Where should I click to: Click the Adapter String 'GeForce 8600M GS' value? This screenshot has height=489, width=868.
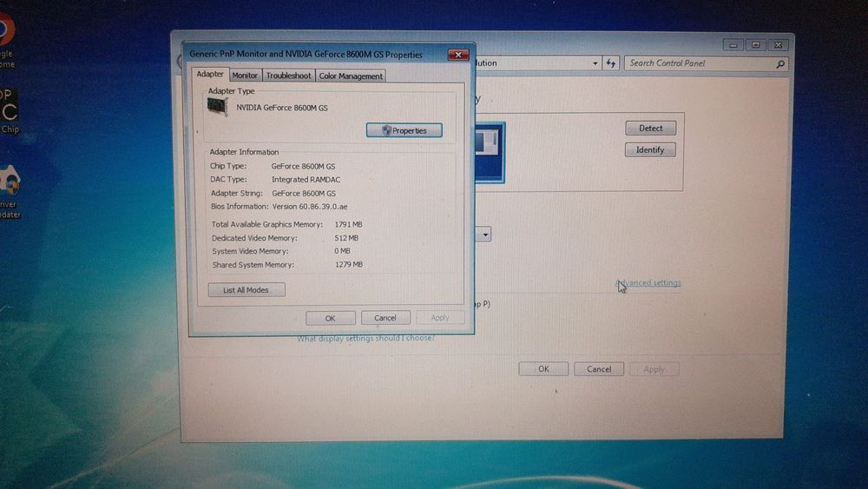(304, 194)
